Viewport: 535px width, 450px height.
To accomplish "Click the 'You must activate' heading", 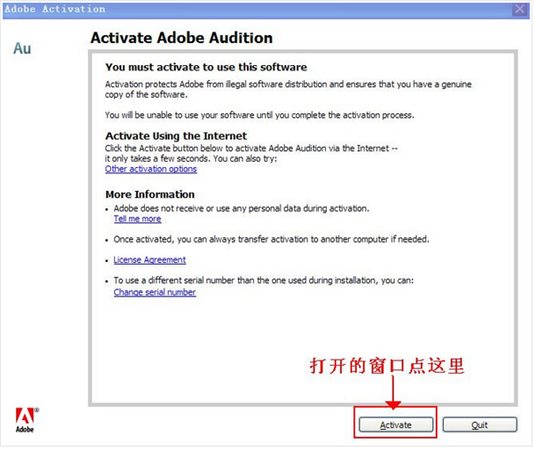I will 206,67.
